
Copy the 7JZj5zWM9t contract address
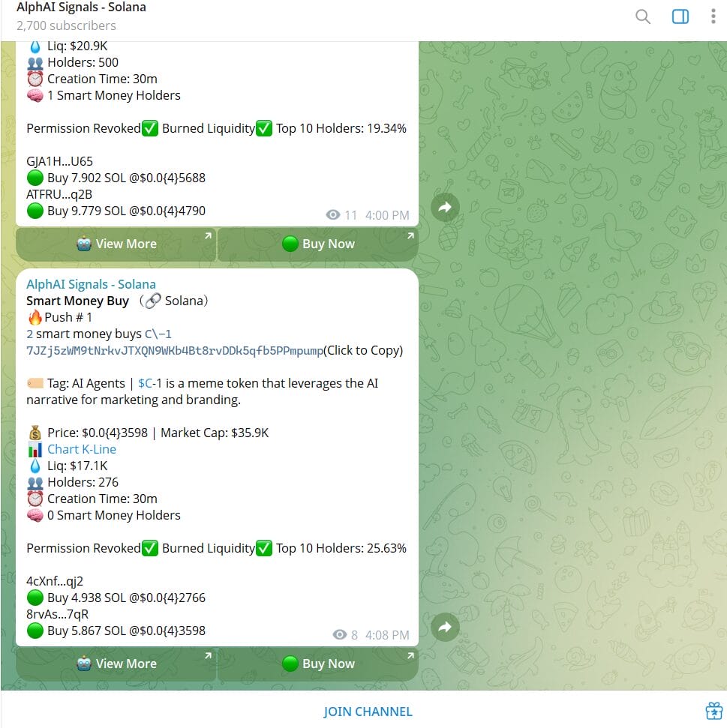click(174, 350)
